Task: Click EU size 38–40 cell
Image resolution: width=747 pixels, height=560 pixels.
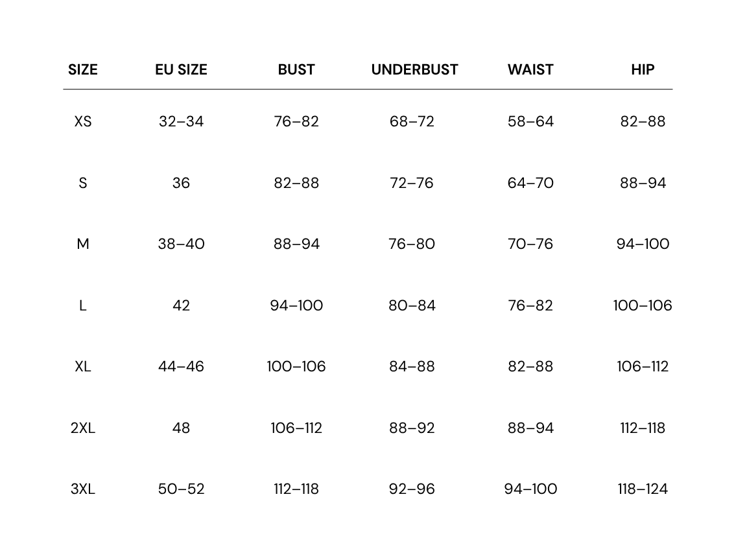Action: click(x=181, y=244)
